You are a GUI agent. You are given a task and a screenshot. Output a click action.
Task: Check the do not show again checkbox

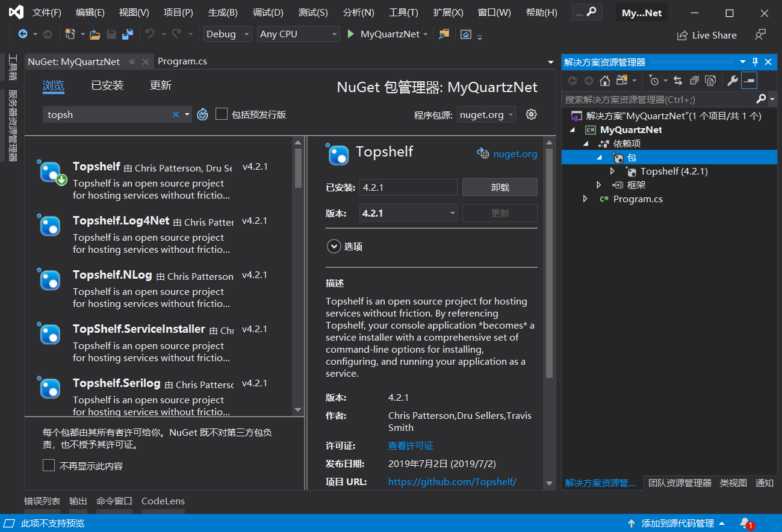[49, 465]
